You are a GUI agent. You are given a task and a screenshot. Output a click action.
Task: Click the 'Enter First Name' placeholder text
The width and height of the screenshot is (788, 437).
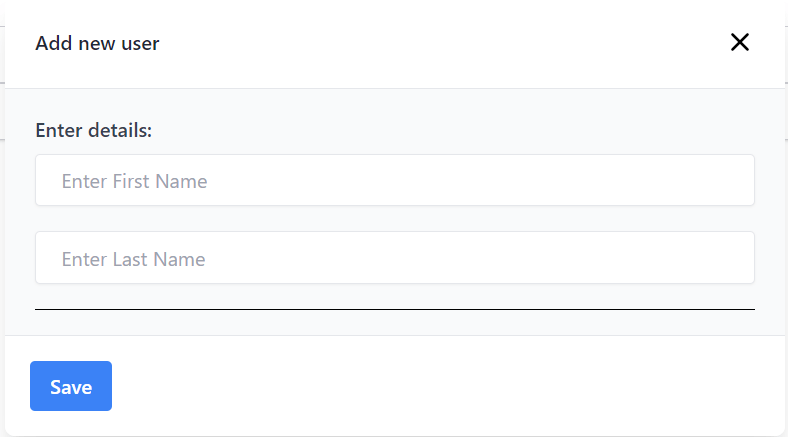point(134,181)
